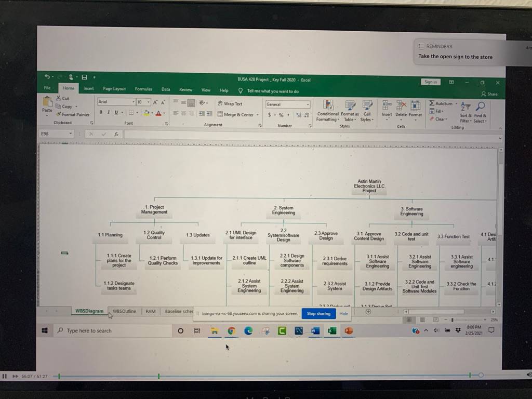Increase font size with larger A icon
Screen dimensions: 532x399
coord(155,102)
